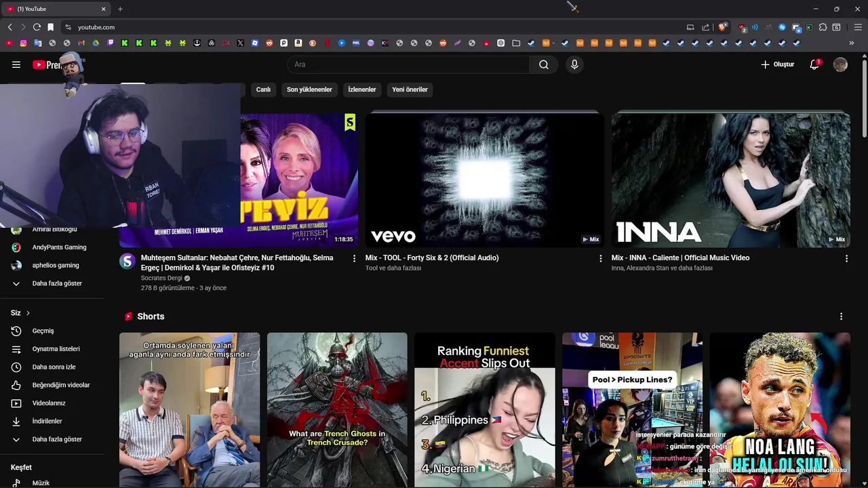
Task: Open the Brave Shields lion icon
Action: (722, 27)
